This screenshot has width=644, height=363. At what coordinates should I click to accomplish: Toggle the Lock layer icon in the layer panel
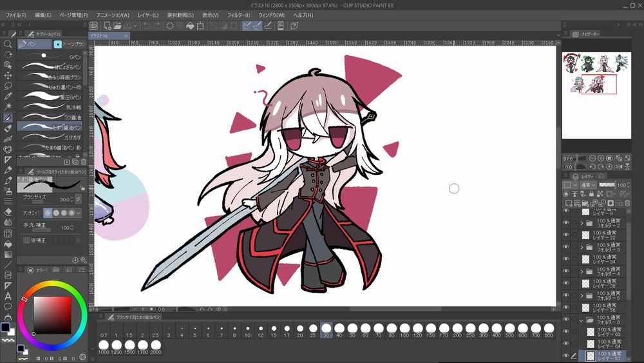click(591, 193)
